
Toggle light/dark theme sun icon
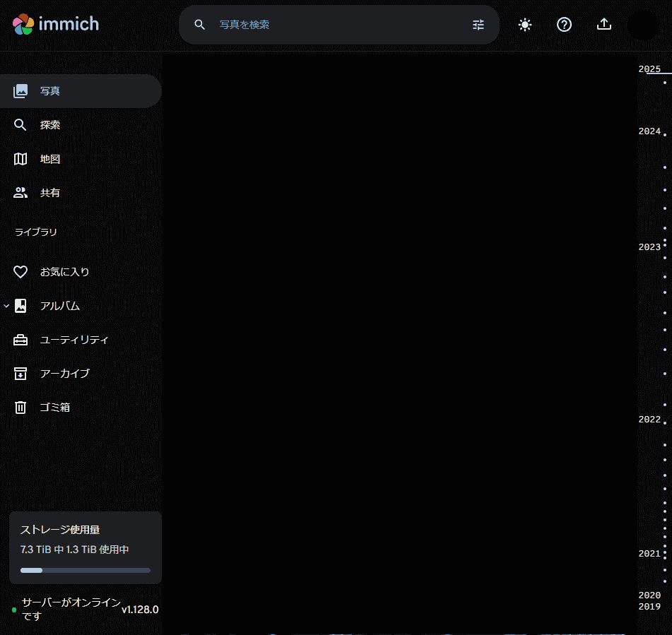(x=524, y=25)
